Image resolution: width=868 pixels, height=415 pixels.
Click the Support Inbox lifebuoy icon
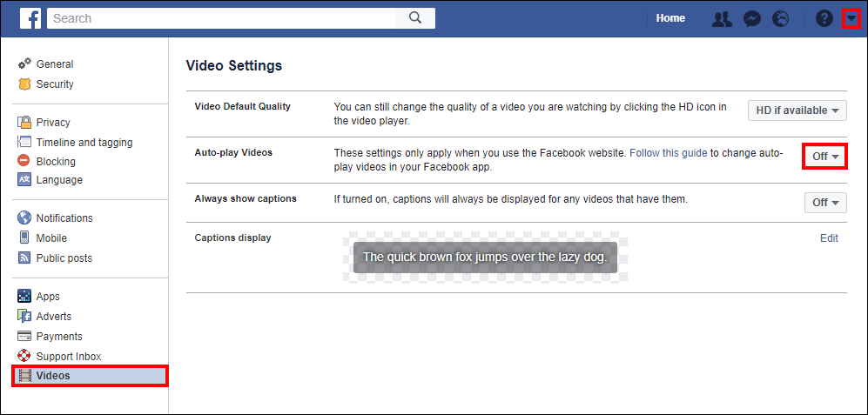coord(24,357)
